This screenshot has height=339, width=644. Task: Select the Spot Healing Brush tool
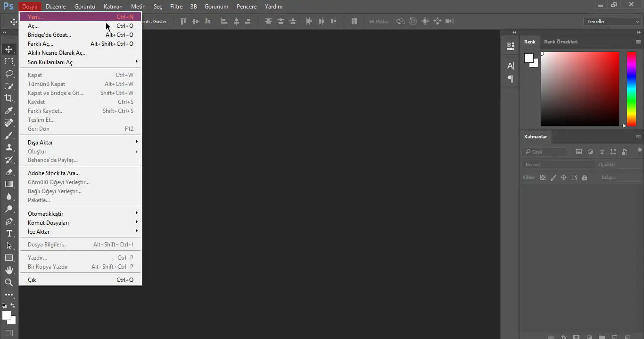pos(9,123)
